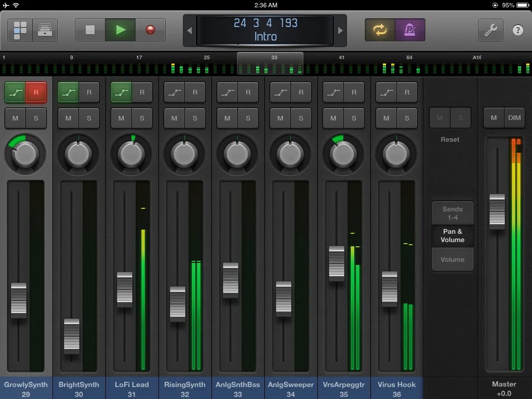Solo the BrightSynth channel
The height and width of the screenshot is (399, 532).
tap(89, 118)
